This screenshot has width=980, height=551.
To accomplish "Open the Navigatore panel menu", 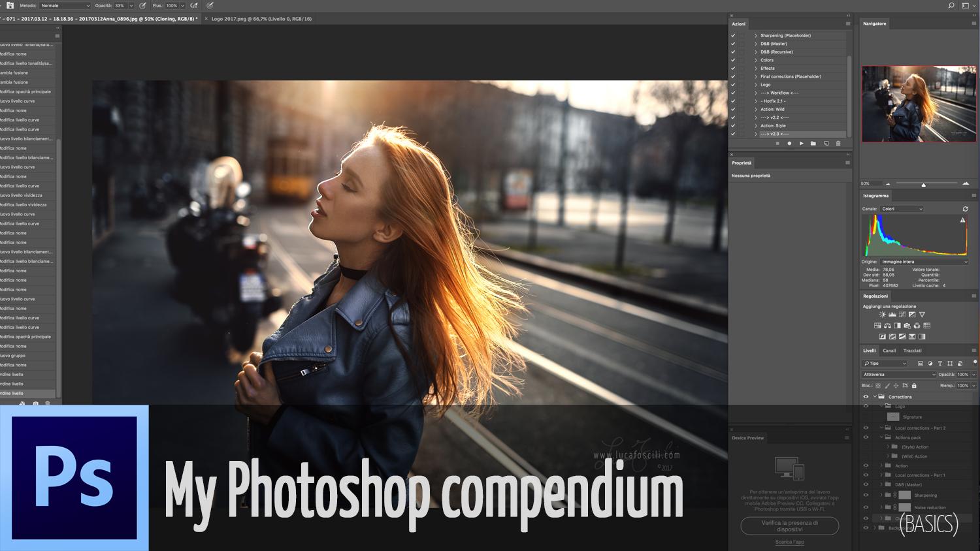I will (x=973, y=24).
